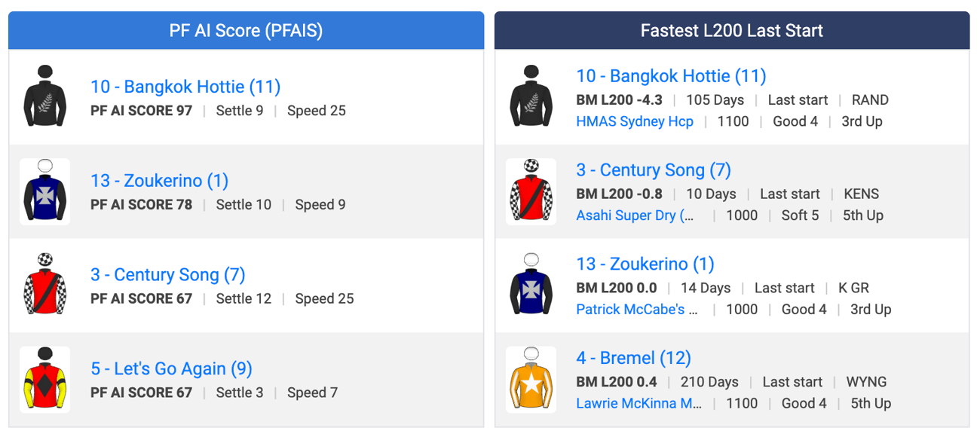Click Bangkok Hottie silks icon in Fastest L200 panel

click(531, 98)
